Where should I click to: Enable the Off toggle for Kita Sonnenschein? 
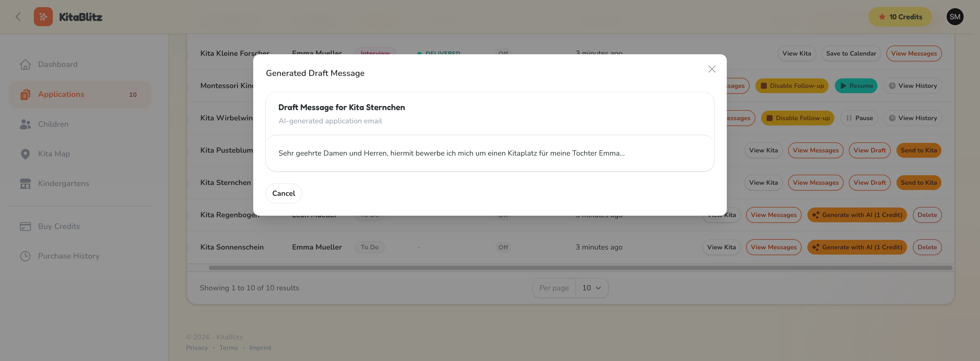click(x=503, y=247)
